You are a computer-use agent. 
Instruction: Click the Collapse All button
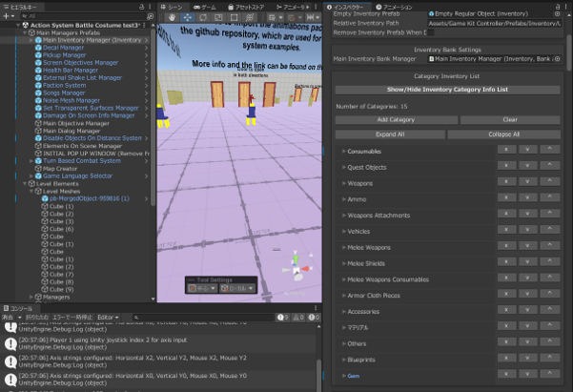(x=504, y=134)
